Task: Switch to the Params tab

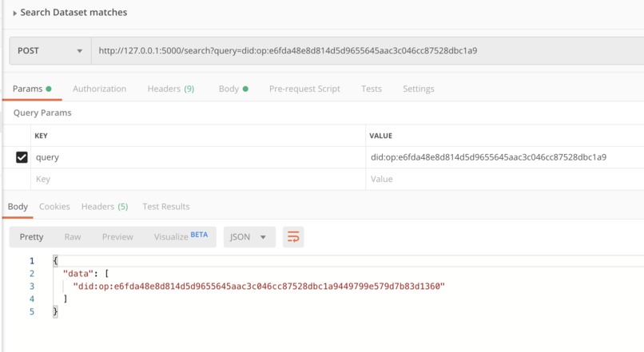Action: click(32, 89)
